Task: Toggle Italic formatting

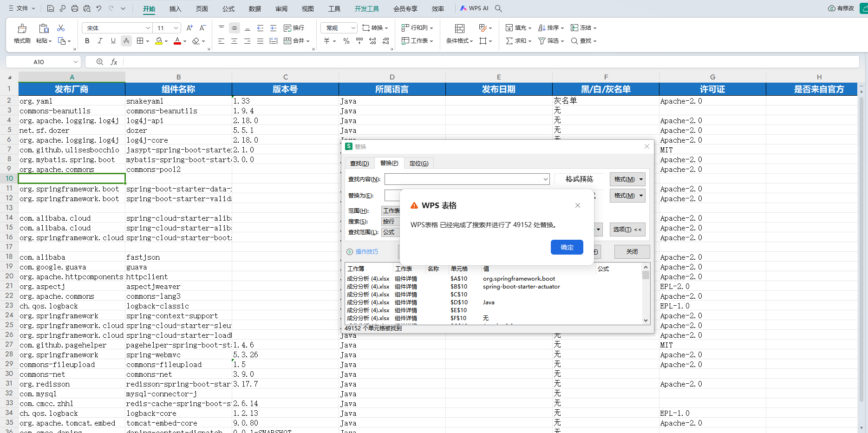Action: [x=100, y=41]
